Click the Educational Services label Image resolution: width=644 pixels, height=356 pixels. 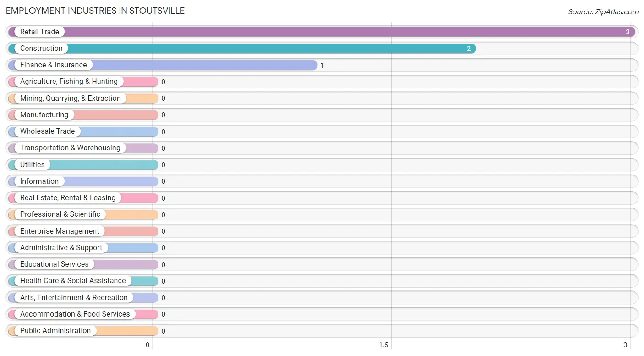click(x=55, y=264)
